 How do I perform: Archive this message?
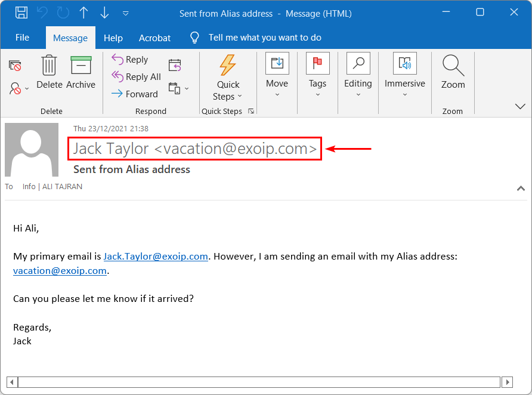tap(81, 72)
